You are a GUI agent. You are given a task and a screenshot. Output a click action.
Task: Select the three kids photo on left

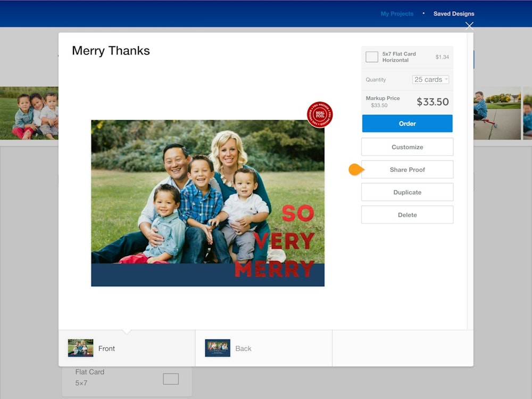(x=29, y=113)
